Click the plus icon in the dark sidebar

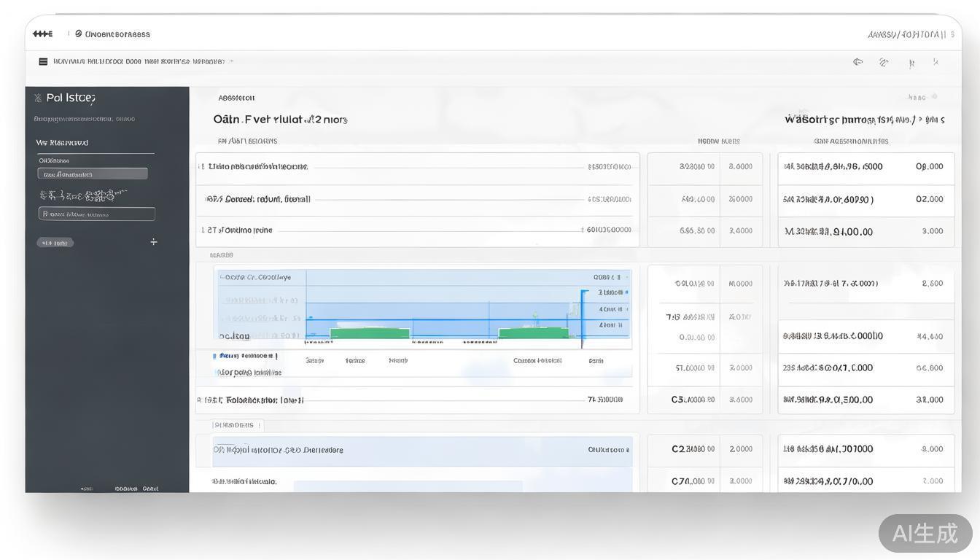tap(153, 242)
